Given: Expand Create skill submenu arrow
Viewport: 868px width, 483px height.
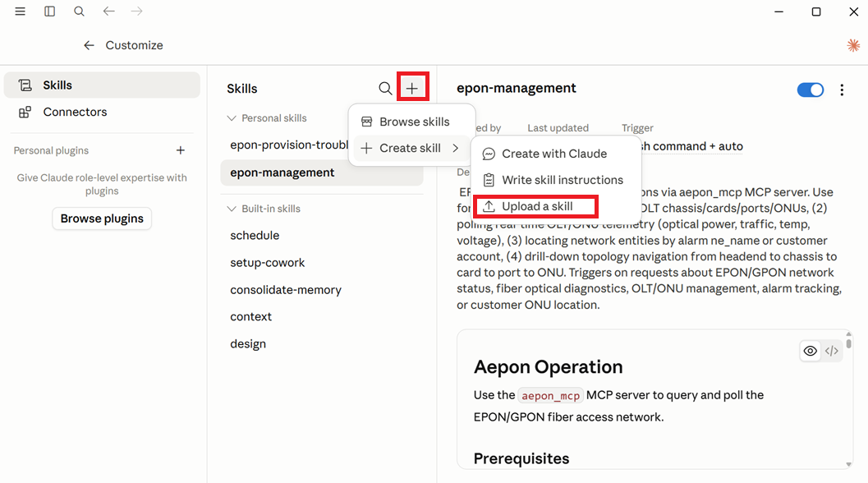Looking at the screenshot, I should coord(456,149).
